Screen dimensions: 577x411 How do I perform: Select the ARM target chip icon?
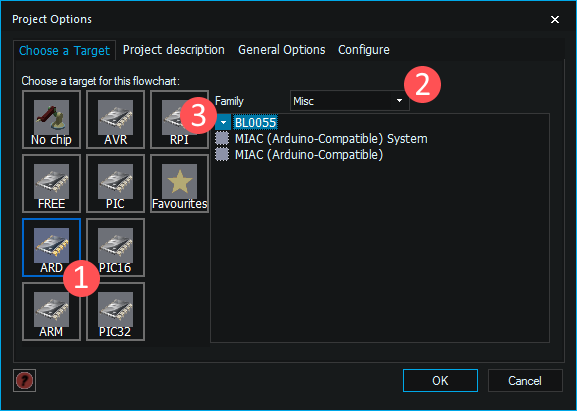coord(52,311)
